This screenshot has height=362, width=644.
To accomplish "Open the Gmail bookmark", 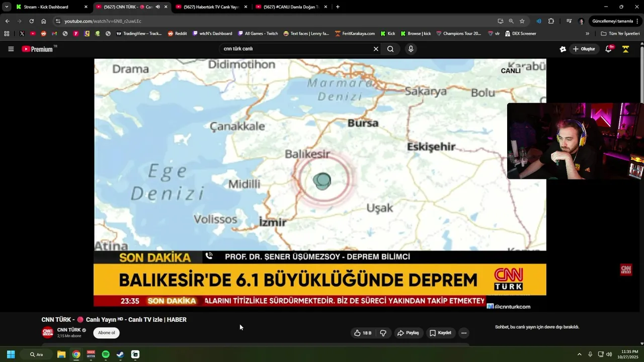I will coord(54,34).
